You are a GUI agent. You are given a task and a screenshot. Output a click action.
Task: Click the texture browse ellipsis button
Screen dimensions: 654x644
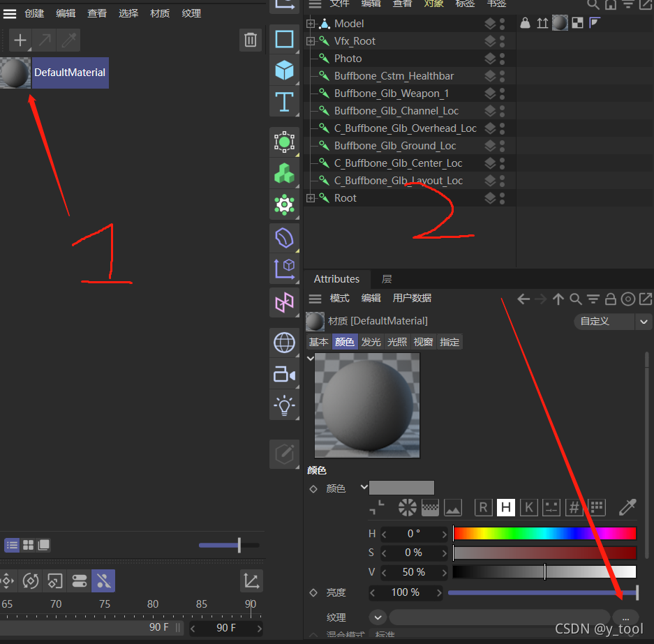click(625, 617)
